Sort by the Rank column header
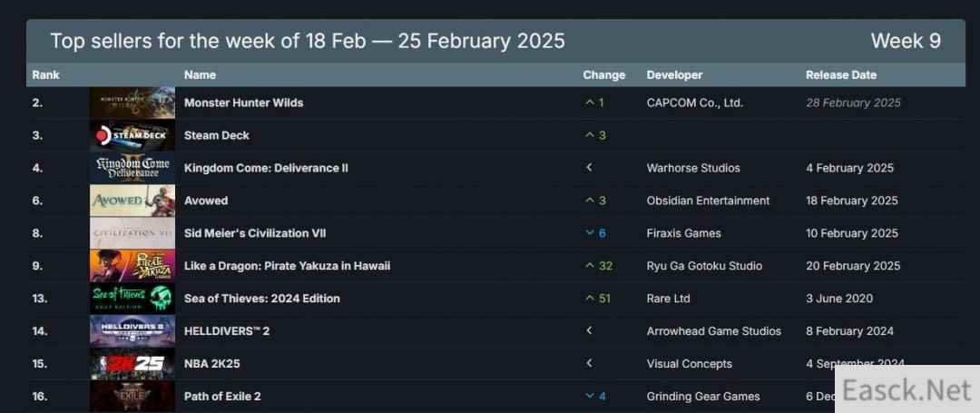The width and height of the screenshot is (980, 413). pos(45,75)
